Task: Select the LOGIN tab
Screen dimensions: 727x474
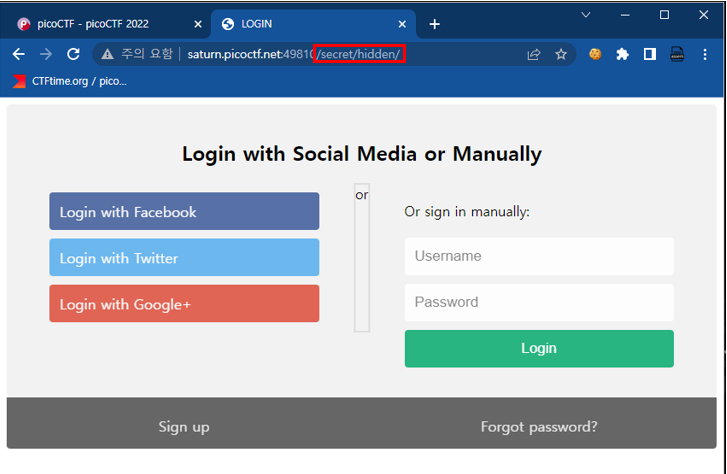Action: (313, 24)
